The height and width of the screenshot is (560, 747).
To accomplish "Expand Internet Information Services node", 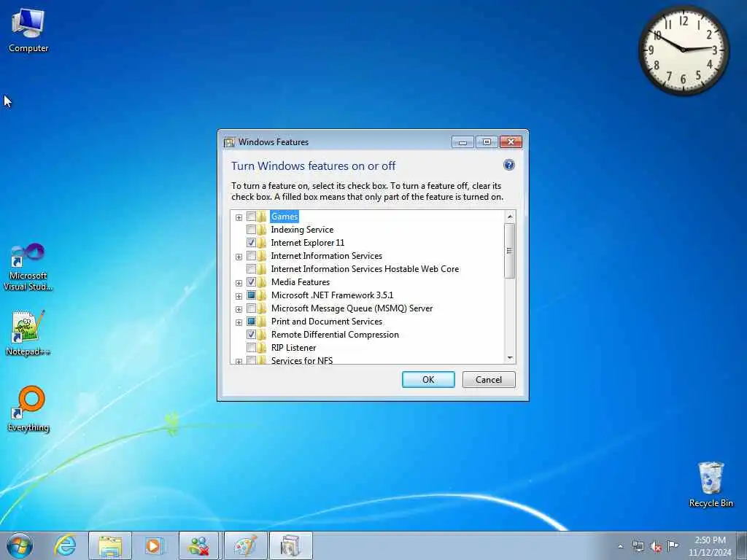I will 239,257.
